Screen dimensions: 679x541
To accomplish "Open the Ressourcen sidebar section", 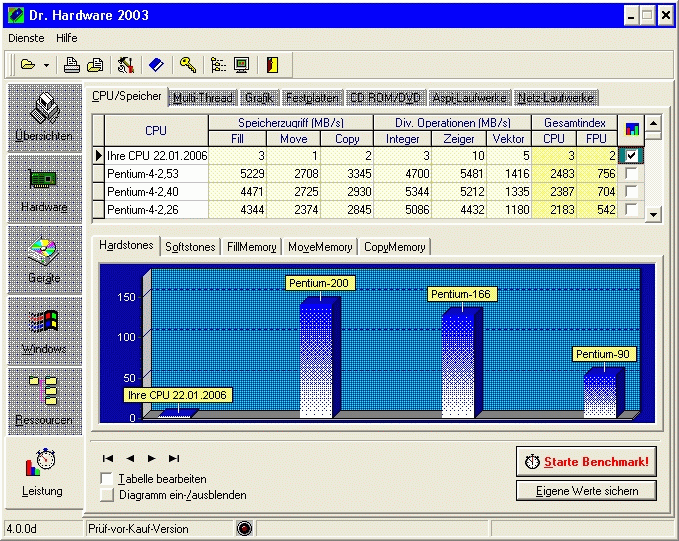I will [45, 402].
